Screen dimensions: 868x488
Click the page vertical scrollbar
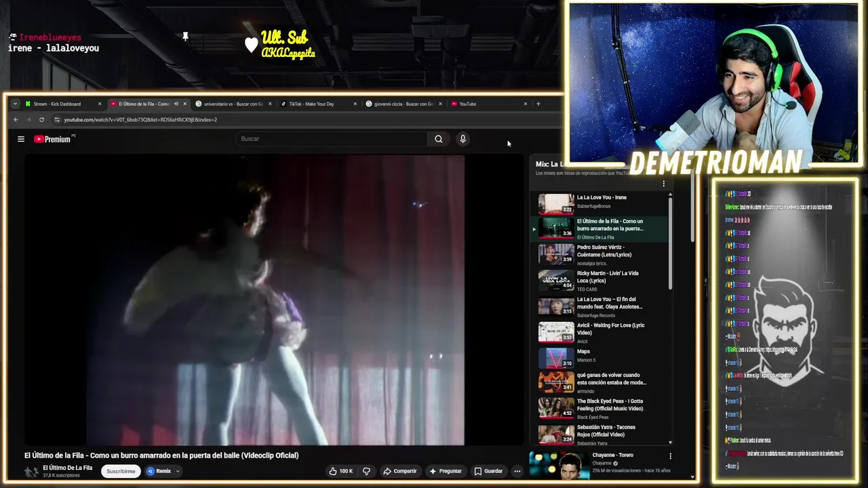692,207
